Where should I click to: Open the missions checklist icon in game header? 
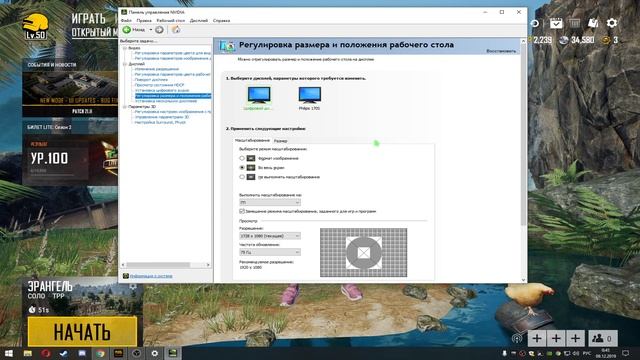(x=556, y=23)
